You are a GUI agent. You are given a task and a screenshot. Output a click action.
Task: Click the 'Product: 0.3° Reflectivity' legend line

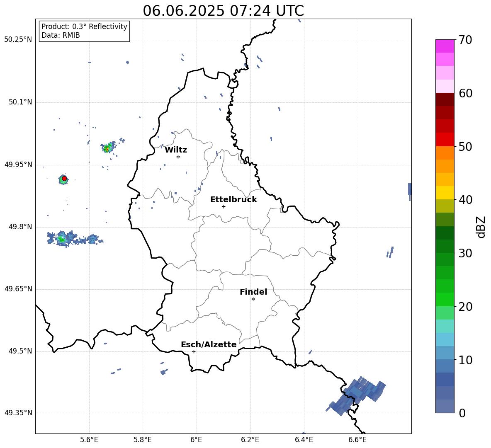84,26
